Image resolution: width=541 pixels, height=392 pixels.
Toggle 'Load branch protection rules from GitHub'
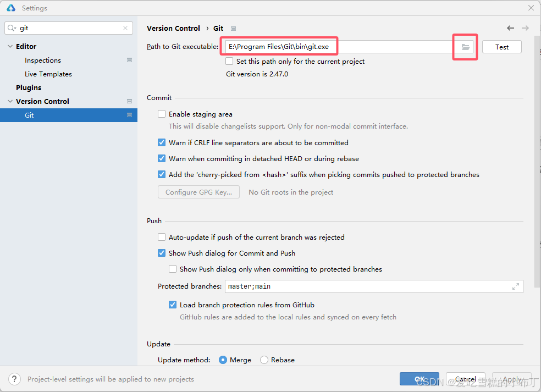coord(173,305)
